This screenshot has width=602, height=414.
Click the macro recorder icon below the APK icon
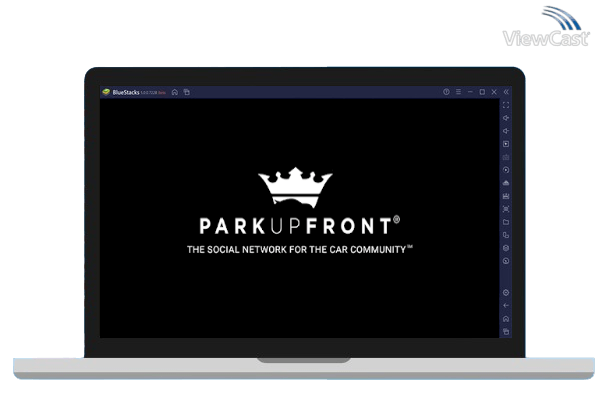[506, 196]
